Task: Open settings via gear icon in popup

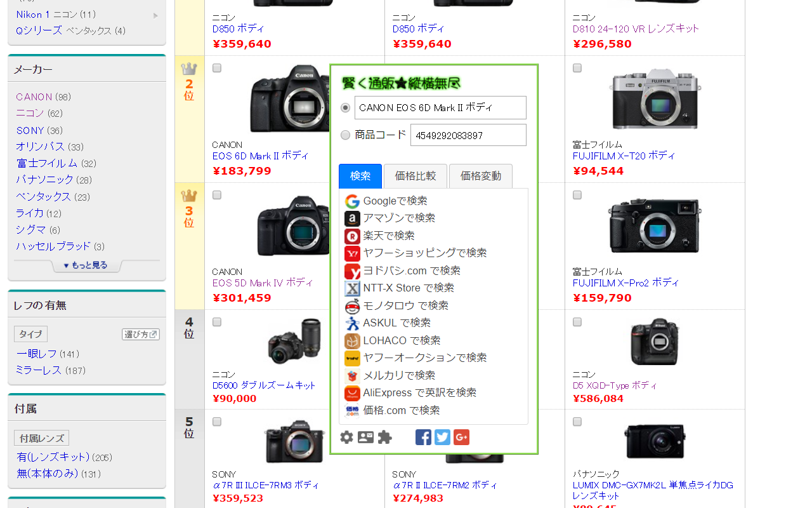Action: tap(346, 438)
